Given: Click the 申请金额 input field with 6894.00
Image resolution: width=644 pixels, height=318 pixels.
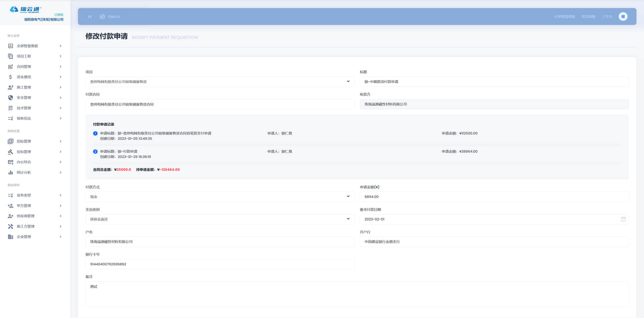Looking at the screenshot, I should pos(494,197).
